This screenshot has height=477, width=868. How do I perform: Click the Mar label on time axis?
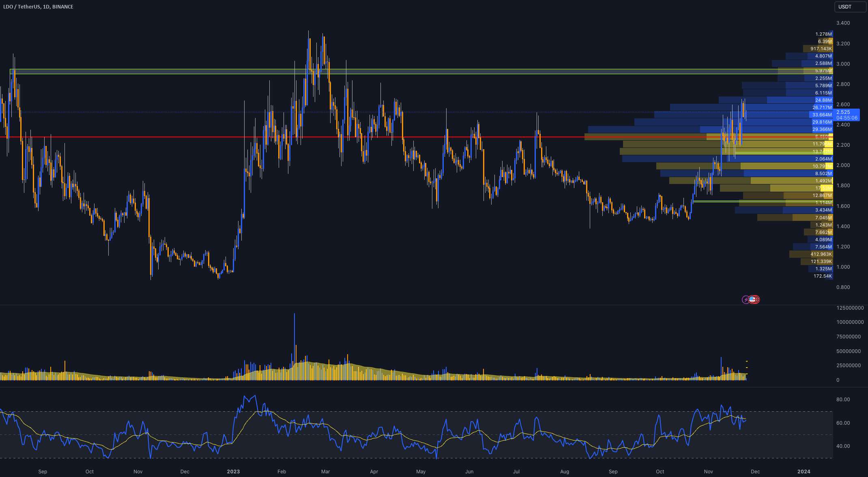325,472
